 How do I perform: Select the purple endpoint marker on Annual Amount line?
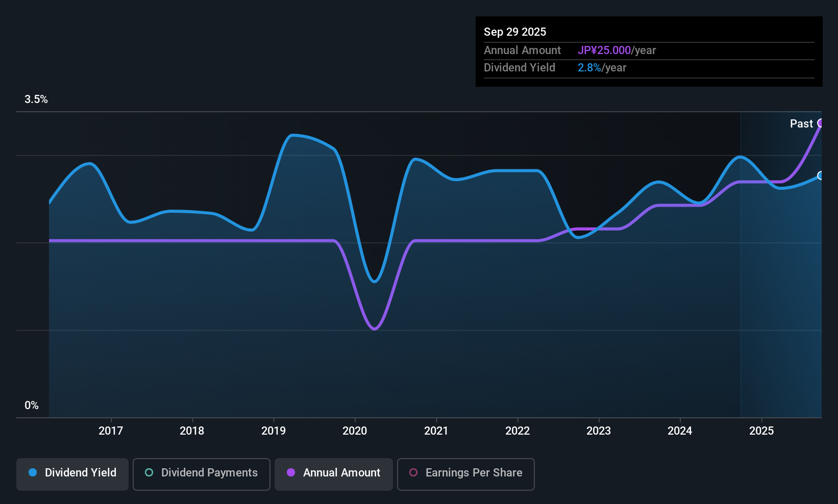coord(821,123)
